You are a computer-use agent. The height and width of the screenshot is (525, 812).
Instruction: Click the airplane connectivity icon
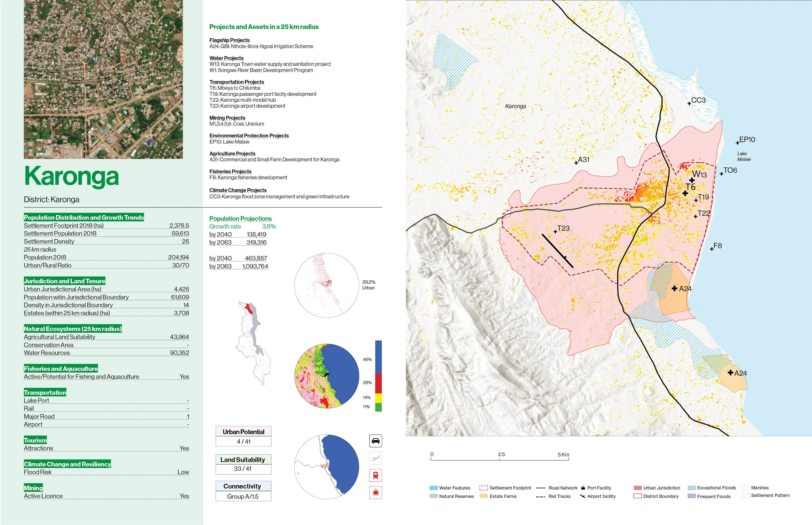(375, 458)
